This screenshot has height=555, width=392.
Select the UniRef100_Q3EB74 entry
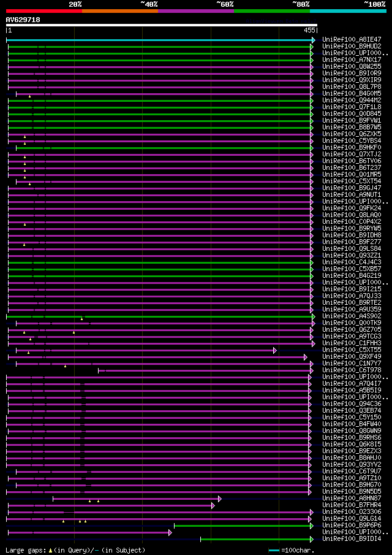(352, 411)
